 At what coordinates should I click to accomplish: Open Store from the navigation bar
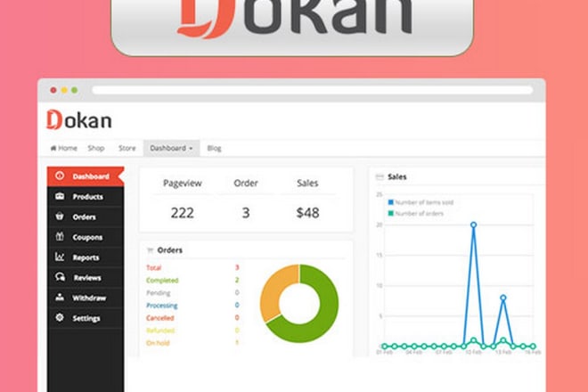tap(127, 148)
